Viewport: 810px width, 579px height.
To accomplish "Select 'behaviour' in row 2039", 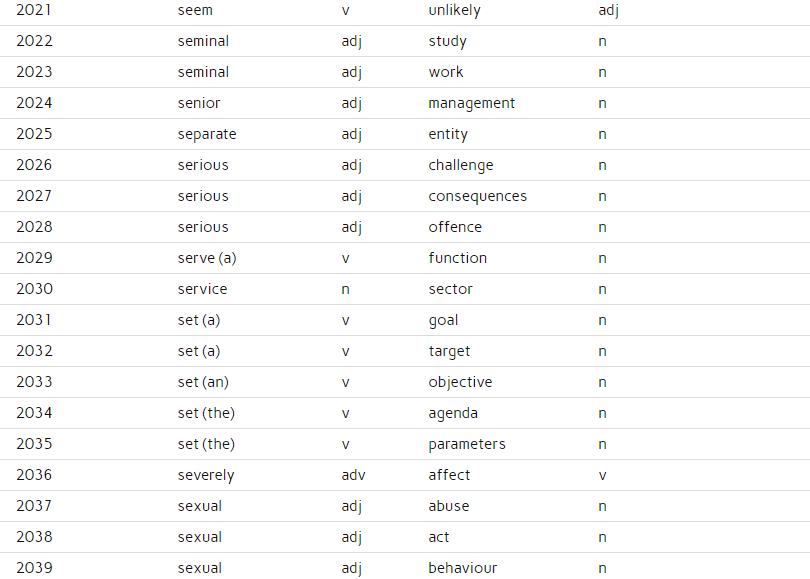I will 462,568.
